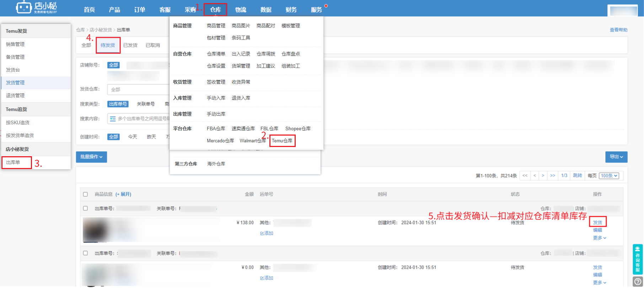Click the 搜索内容 input field
This screenshot has width=644, height=289.
coord(139,119)
